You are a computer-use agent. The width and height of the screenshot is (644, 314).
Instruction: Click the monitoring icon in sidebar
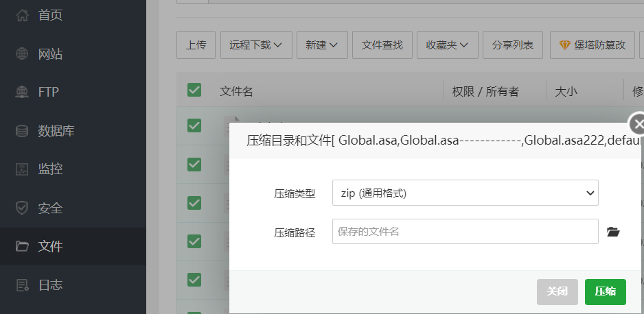pos(23,169)
